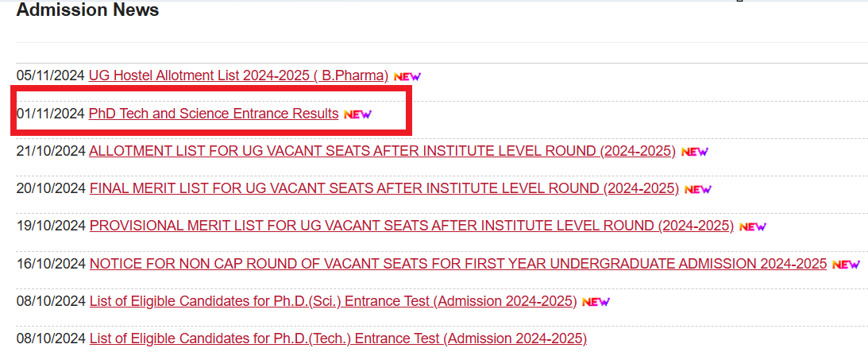The width and height of the screenshot is (868, 352).
Task: Open Allotment List for UG Vacant Seats link
Action: pyautogui.click(x=382, y=151)
